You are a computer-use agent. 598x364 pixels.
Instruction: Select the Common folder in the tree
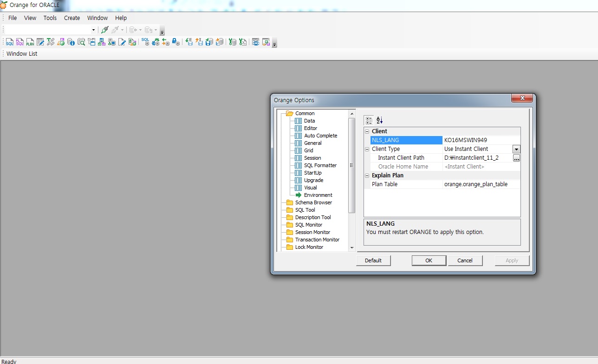pos(305,113)
